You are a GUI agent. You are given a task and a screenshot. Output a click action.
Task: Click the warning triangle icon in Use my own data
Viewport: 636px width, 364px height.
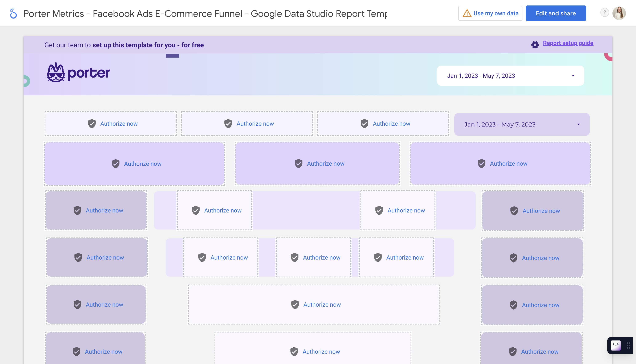pyautogui.click(x=467, y=13)
